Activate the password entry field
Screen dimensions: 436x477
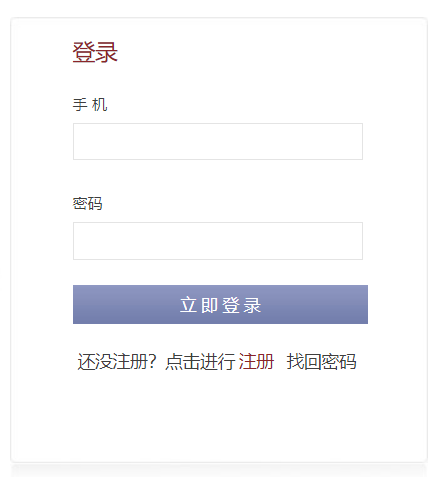[218, 241]
